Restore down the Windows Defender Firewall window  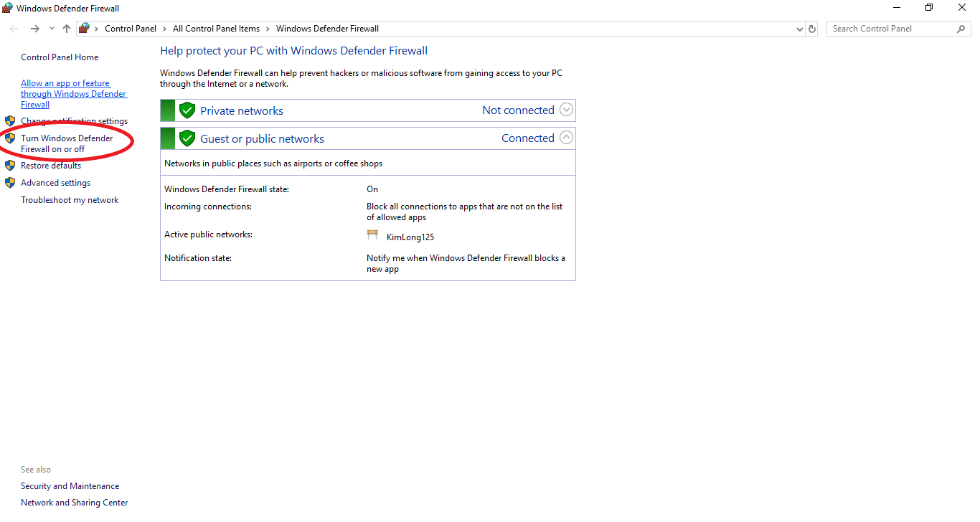[x=929, y=8]
